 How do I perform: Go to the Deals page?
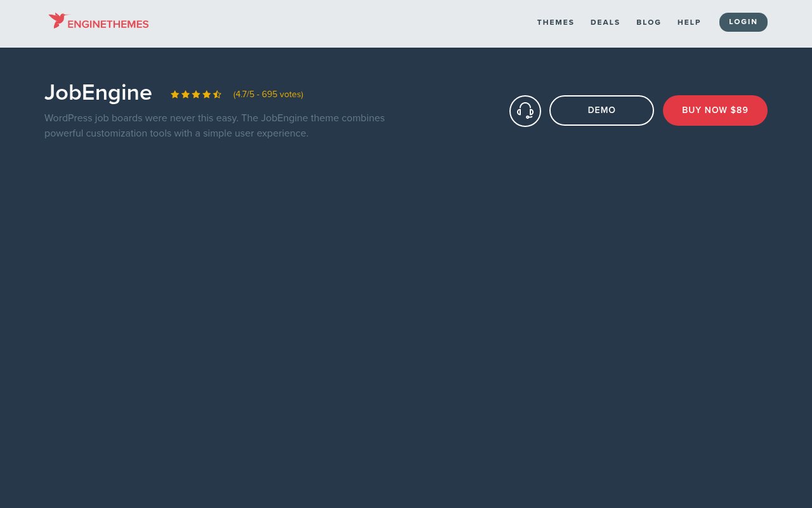coord(605,22)
